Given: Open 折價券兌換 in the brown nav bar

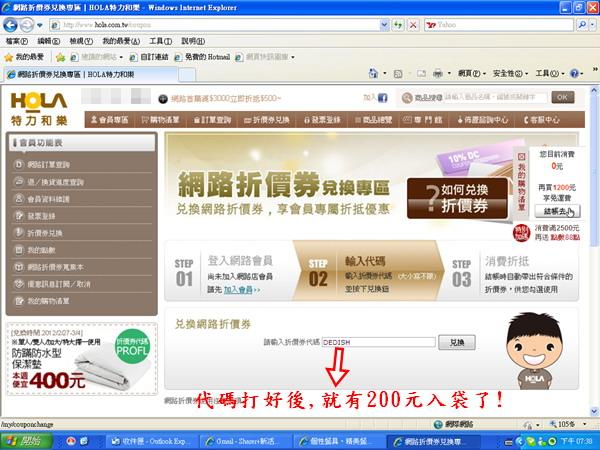Looking at the screenshot, I should point(267,120).
